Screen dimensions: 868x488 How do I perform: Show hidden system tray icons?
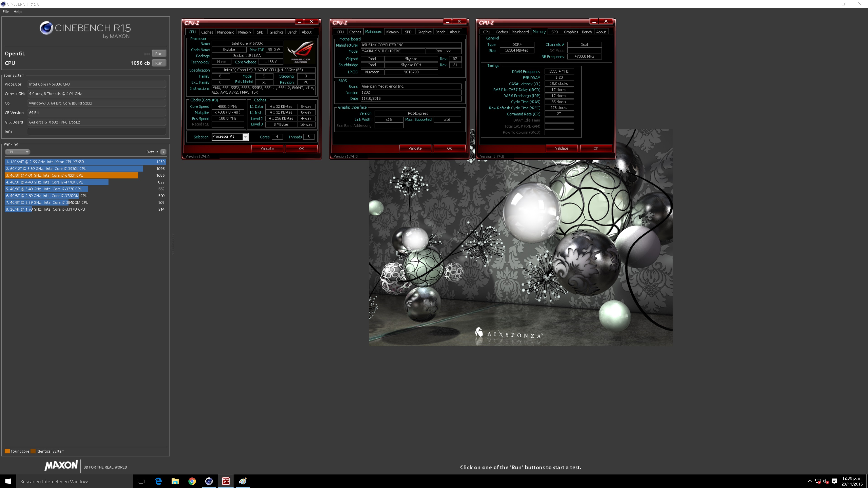coord(810,481)
